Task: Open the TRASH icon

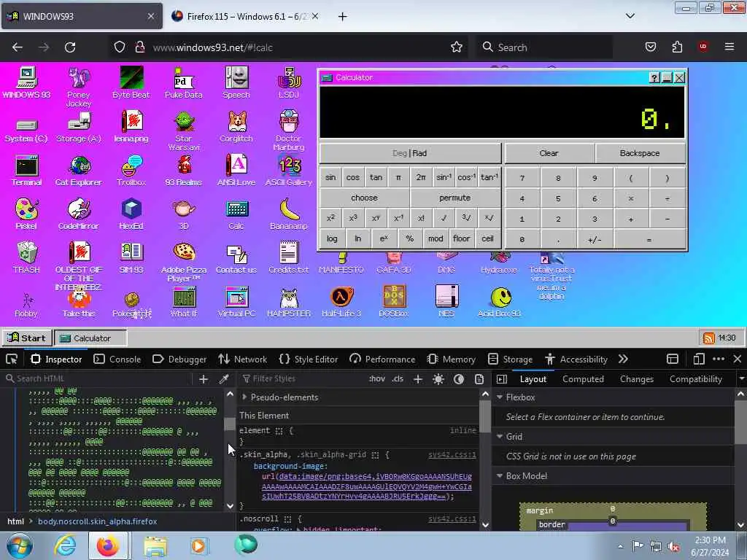Action: (26, 257)
